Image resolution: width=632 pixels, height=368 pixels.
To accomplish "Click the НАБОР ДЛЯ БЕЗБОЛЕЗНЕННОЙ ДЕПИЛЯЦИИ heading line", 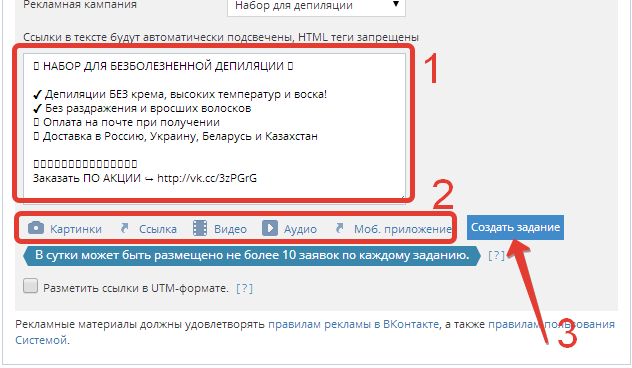I will (x=163, y=66).
